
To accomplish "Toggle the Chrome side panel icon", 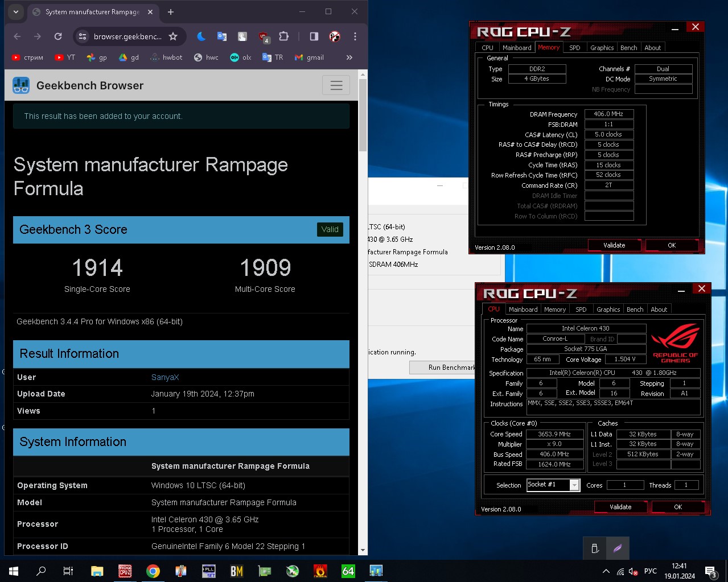I will tap(314, 36).
